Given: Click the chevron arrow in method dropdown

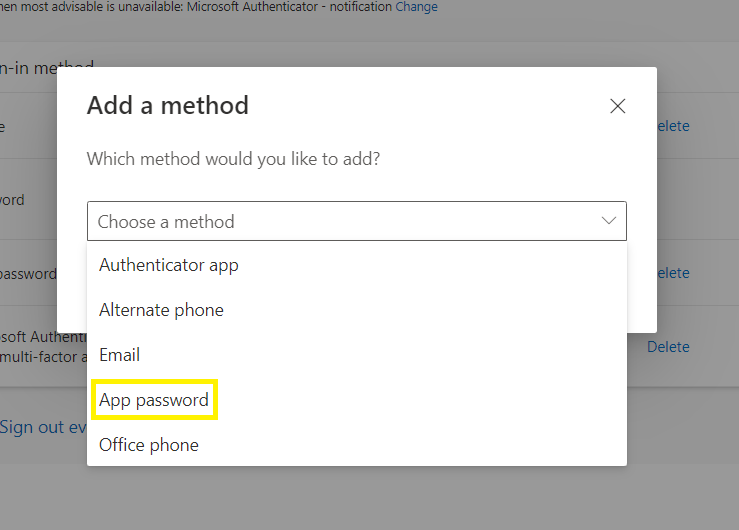Looking at the screenshot, I should (609, 221).
